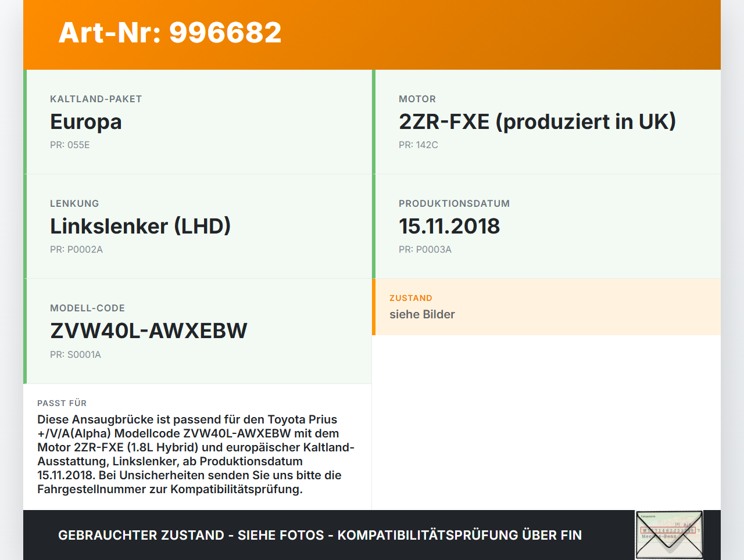The height and width of the screenshot is (560, 744).
Task: Click the footer text about Gebrauchter Zustand
Action: (x=320, y=535)
